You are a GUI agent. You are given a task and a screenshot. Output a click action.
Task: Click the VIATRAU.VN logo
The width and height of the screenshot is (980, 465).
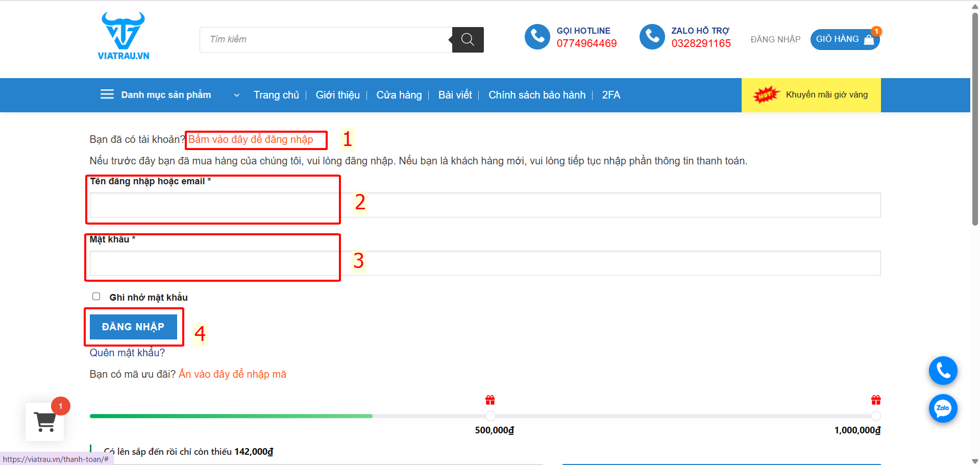[x=124, y=36]
